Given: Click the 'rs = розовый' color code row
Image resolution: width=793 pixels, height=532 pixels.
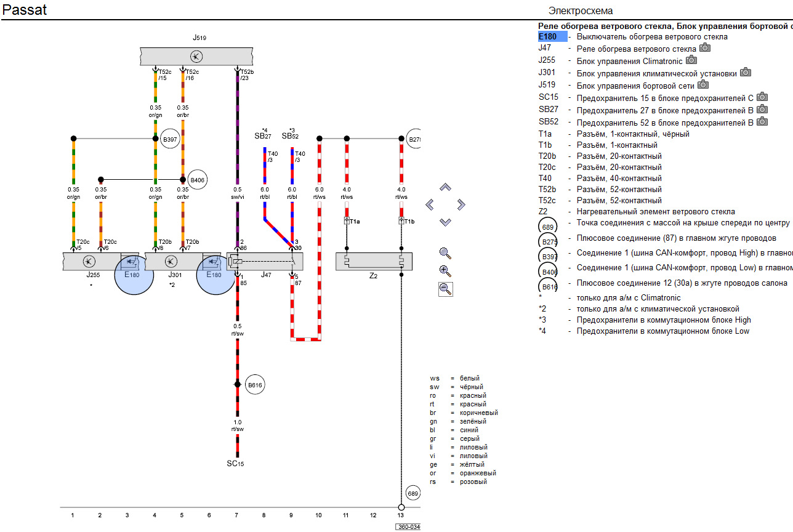Looking at the screenshot, I should [458, 482].
